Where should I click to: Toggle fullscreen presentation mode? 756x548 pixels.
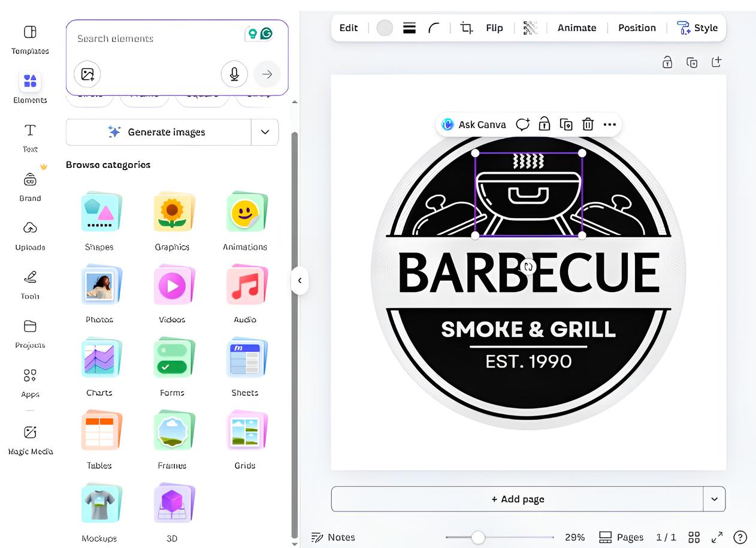pyautogui.click(x=716, y=537)
